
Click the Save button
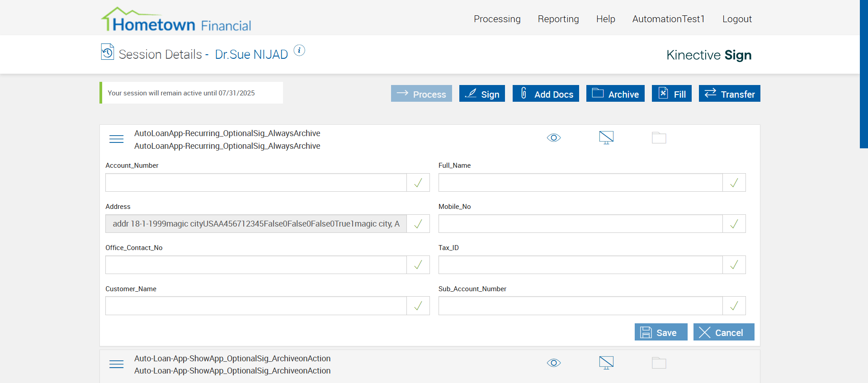click(x=661, y=332)
